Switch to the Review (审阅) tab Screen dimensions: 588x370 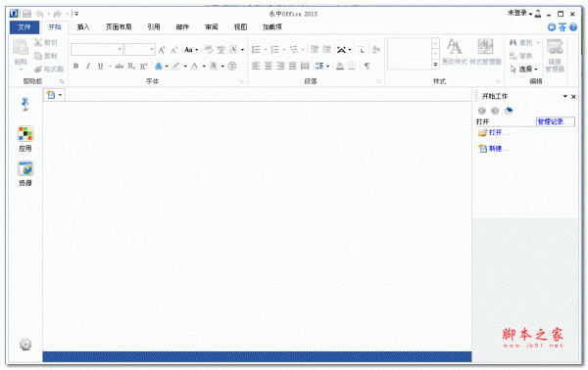[x=212, y=27]
